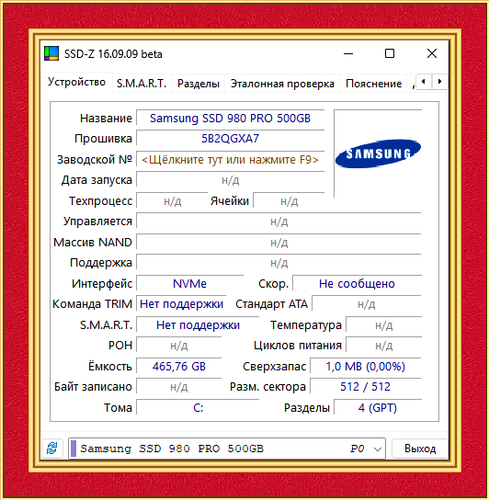Click the Заводской № label

point(95,160)
